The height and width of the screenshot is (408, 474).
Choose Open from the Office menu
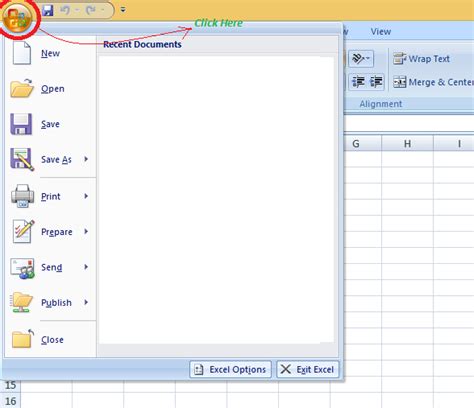point(52,89)
